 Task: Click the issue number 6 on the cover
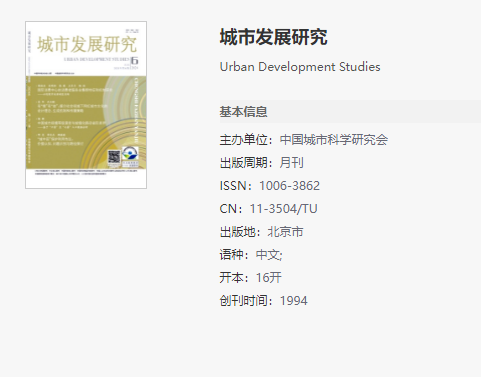[x=134, y=61]
